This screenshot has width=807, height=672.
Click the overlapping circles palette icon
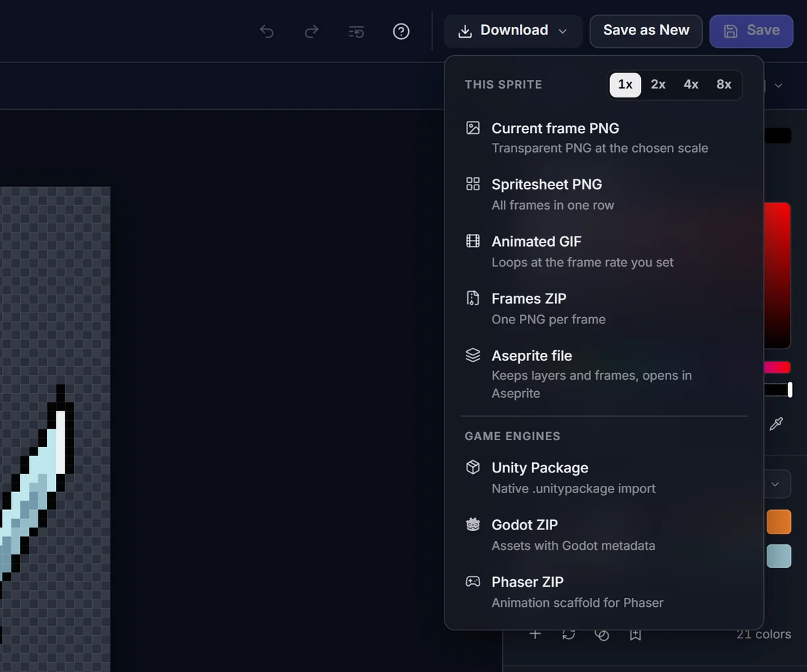602,634
